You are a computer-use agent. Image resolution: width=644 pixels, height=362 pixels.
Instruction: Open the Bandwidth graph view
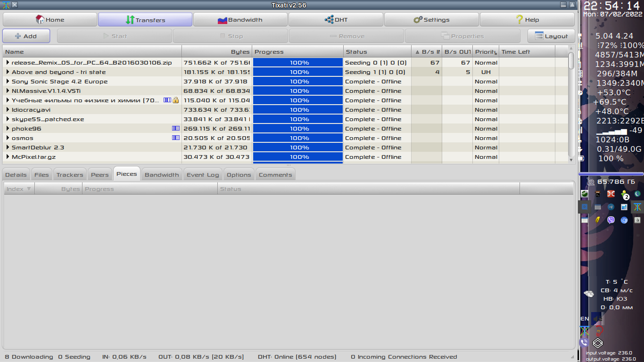tap(240, 20)
